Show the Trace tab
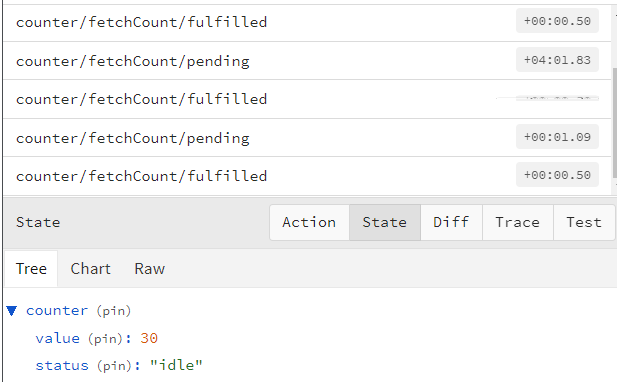 coord(518,222)
